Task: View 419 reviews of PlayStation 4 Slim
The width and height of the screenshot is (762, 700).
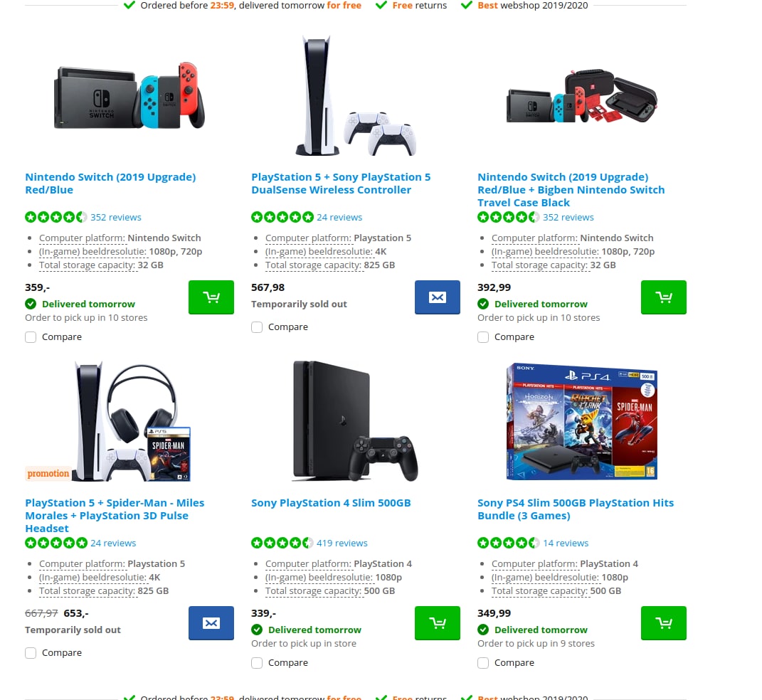Action: coord(342,543)
